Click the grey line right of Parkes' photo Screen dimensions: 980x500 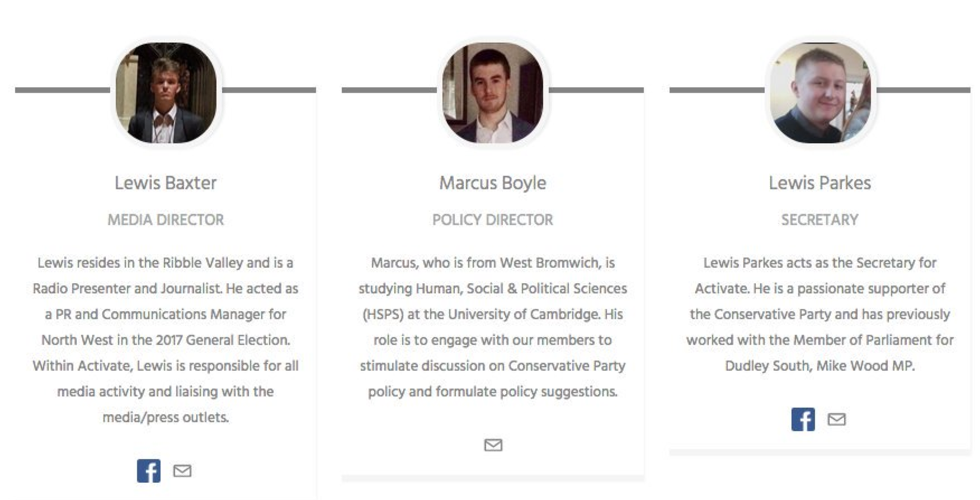coord(924,90)
